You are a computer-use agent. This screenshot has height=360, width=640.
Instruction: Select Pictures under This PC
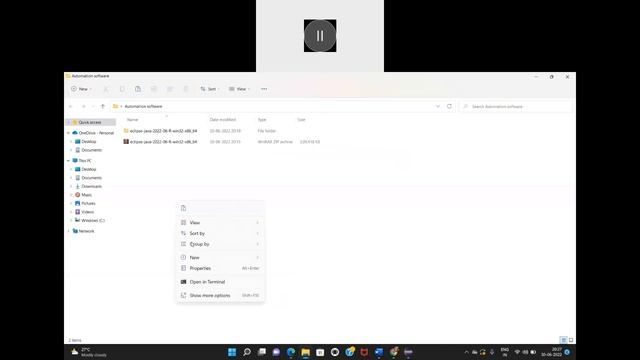[88, 204]
